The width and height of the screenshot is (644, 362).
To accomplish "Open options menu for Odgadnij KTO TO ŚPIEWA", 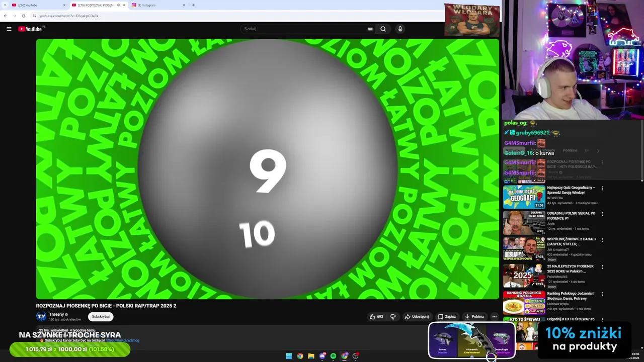I will pyautogui.click(x=602, y=320).
